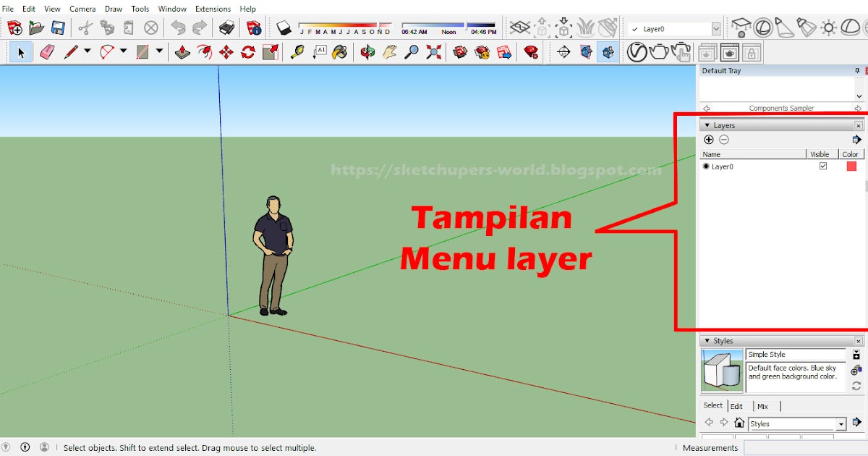Click the Add Layer plus icon
This screenshot has height=456, width=868.
[709, 140]
